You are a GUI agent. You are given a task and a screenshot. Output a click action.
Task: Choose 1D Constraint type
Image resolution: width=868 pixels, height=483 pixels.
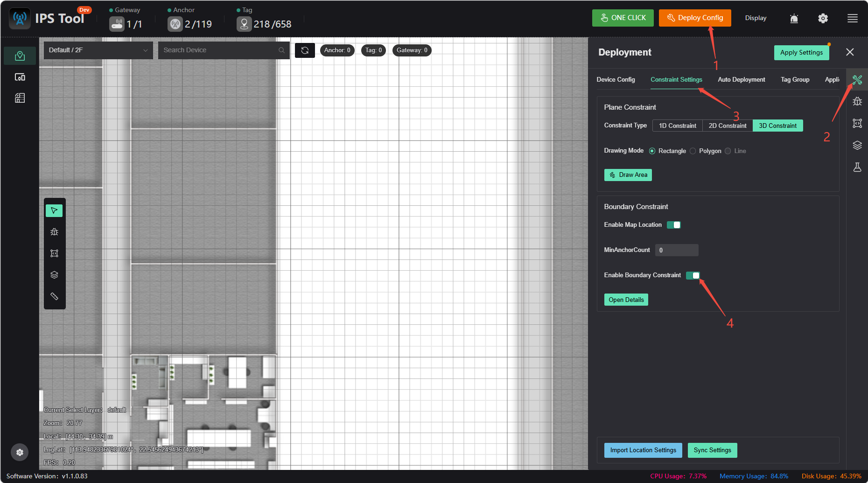pos(678,126)
